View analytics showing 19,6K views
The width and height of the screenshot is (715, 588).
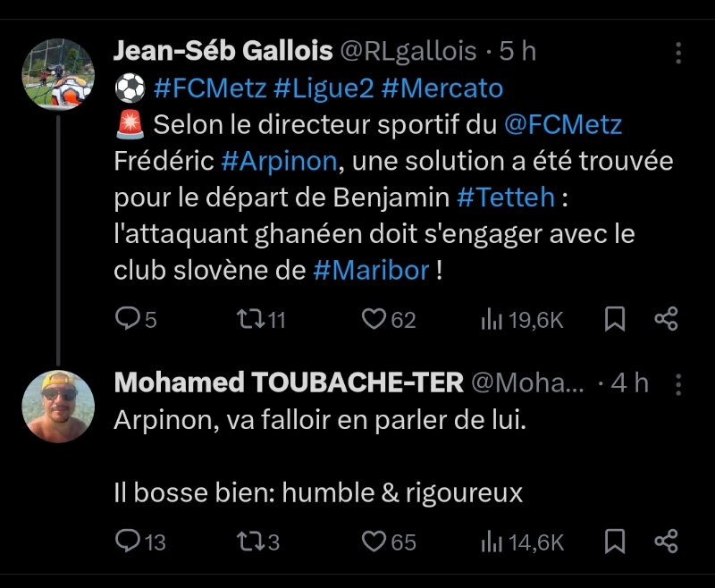coord(492,319)
